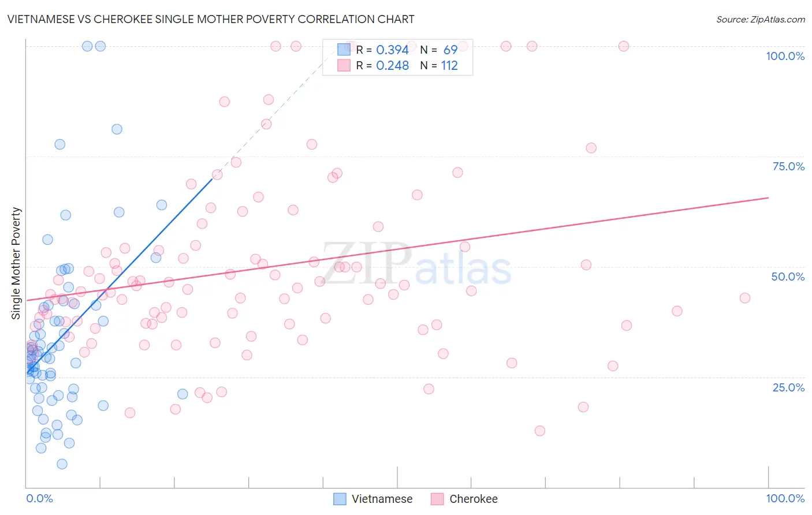The width and height of the screenshot is (812, 515).
Task: Click the N = 112 sample count
Action: (439, 65)
